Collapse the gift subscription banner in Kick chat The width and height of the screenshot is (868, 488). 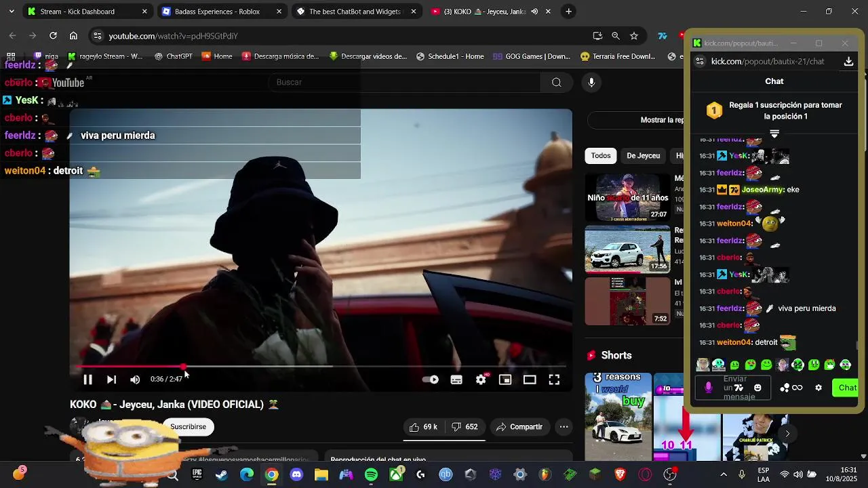click(774, 134)
